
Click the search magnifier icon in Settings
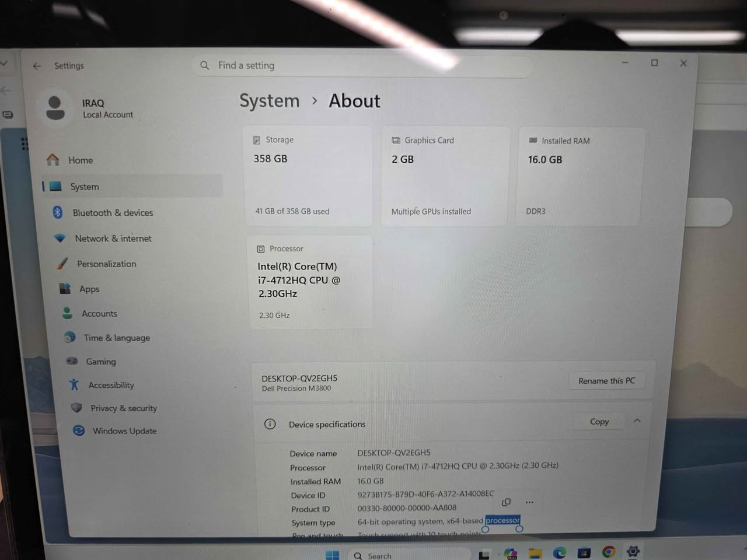coord(204,65)
